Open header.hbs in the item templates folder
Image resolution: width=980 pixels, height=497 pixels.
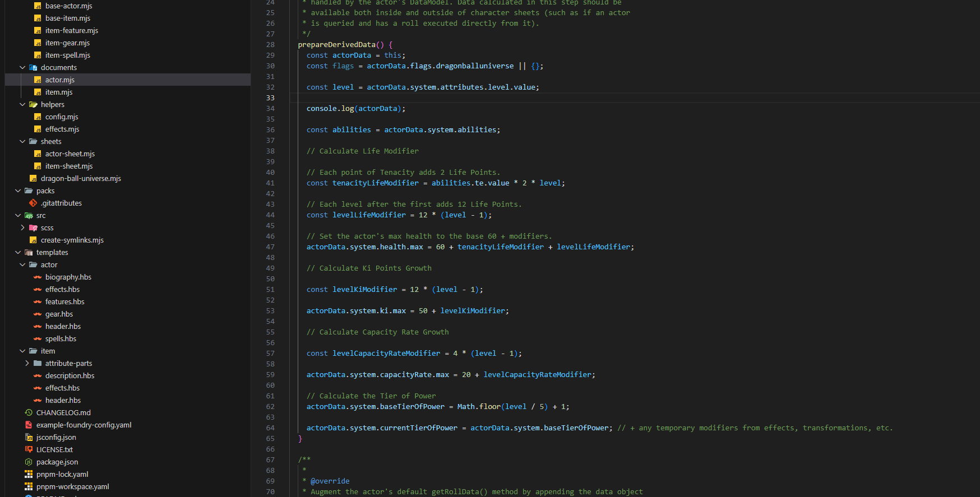pos(63,400)
